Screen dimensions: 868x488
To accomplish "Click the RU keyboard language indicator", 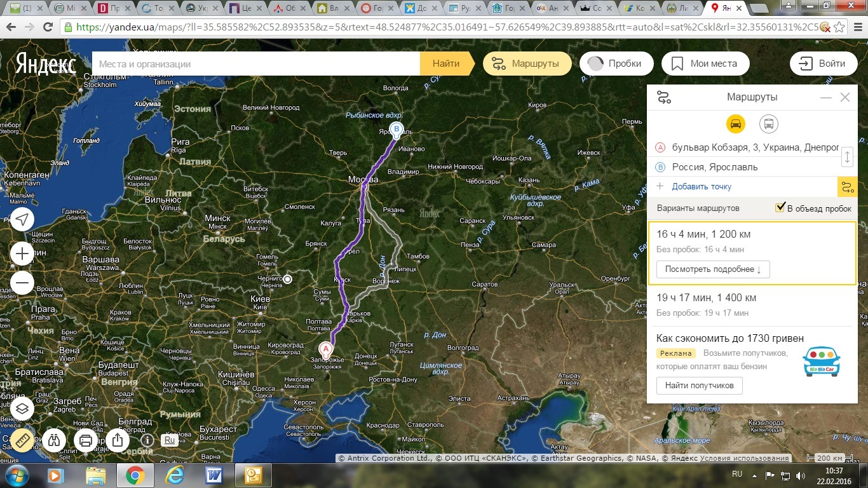I will click(x=737, y=474).
